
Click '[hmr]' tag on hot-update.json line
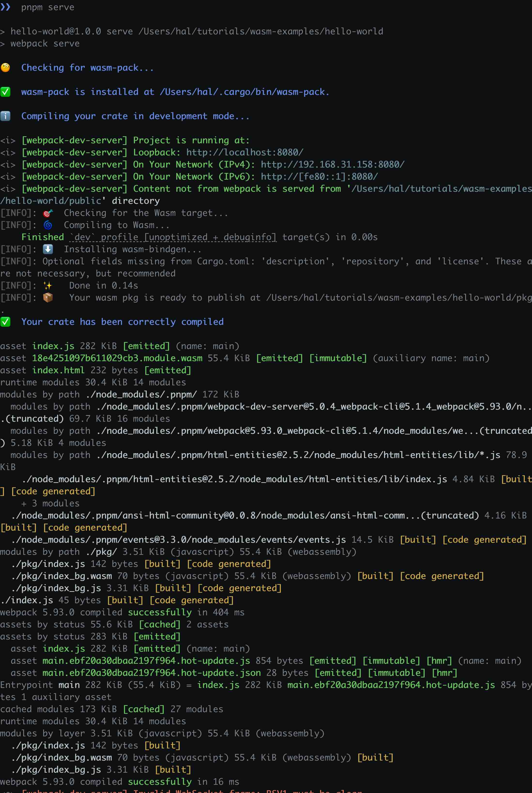tap(444, 673)
